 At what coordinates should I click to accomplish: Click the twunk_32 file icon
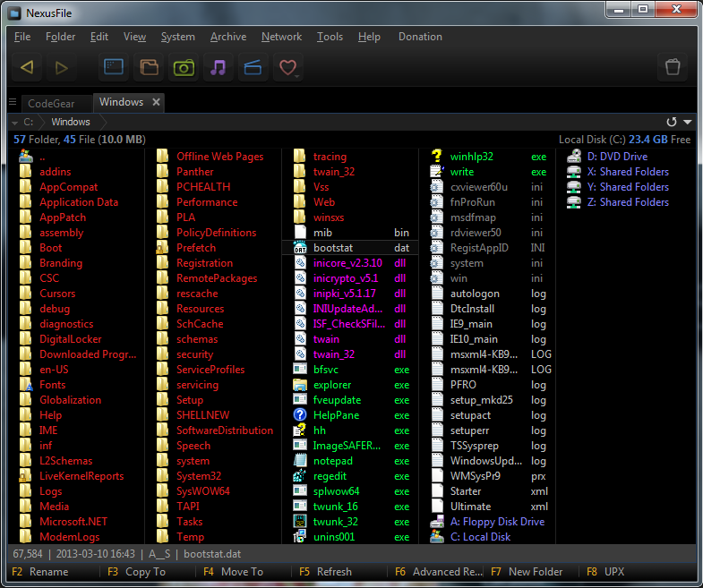tap(299, 522)
